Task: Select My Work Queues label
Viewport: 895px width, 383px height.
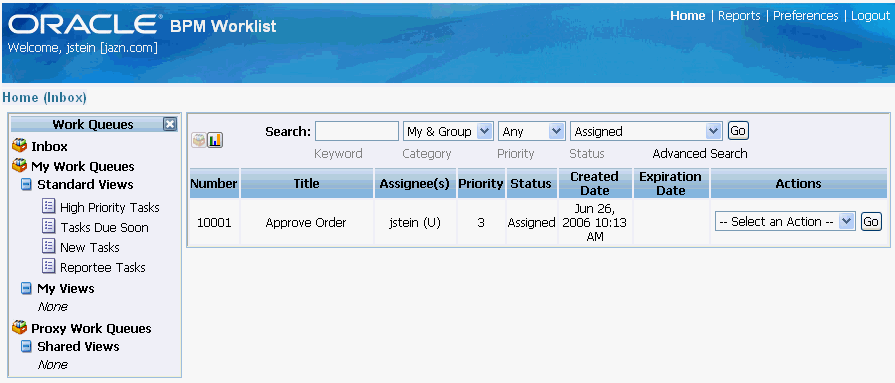Action: click(83, 167)
